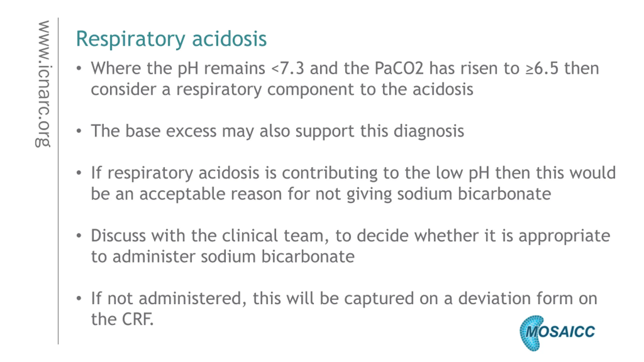Select the 'Discuss with the clinical team' bullet
This screenshot has height=362, width=644.
(343, 246)
